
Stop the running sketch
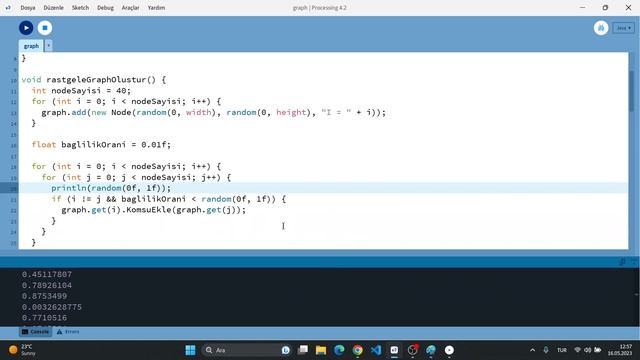coord(45,28)
